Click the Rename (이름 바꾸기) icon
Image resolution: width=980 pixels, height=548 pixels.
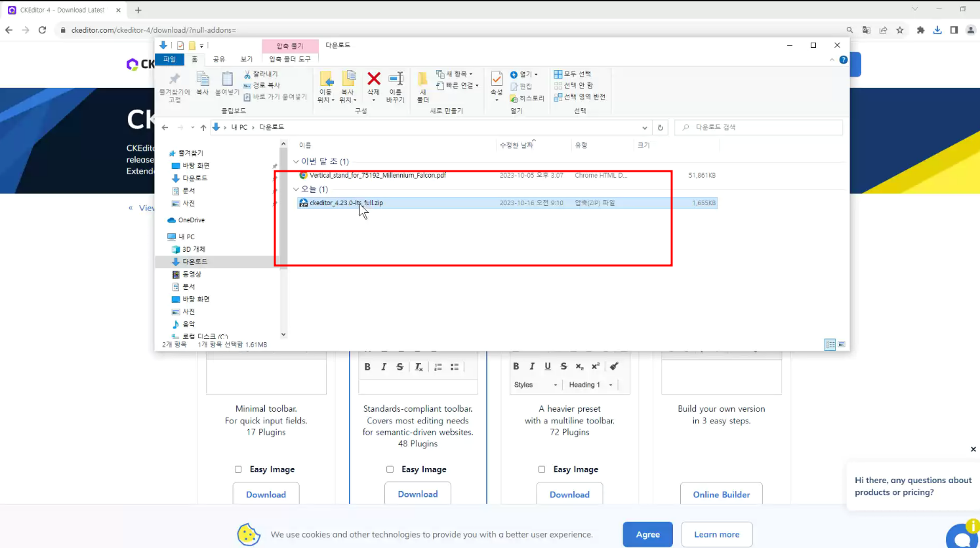396,79
